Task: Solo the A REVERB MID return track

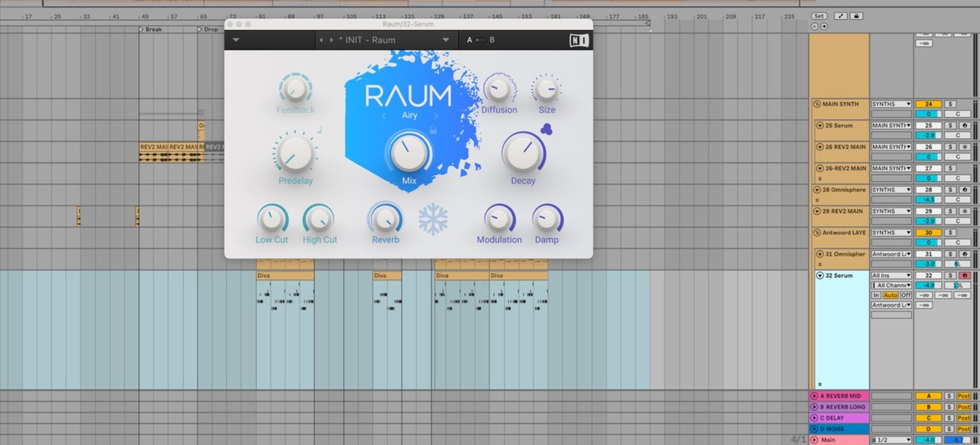Action: click(949, 395)
